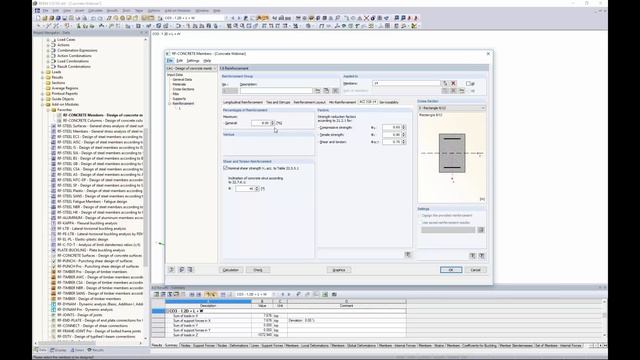Expand the Guide Objects folder in the navigator
640x360 pixels.
coord(43,99)
